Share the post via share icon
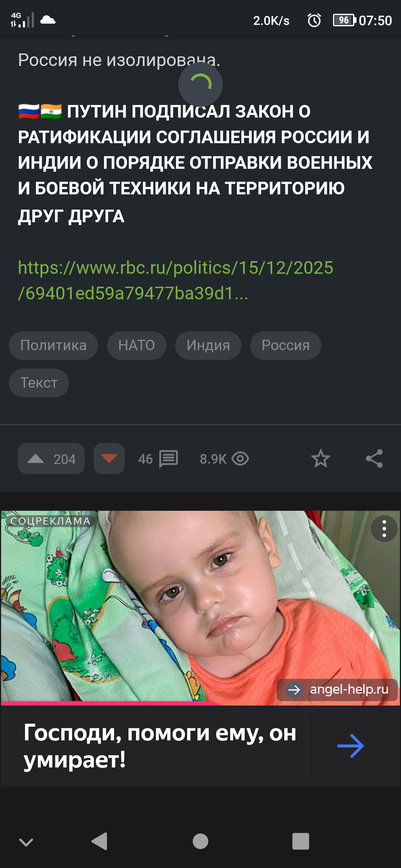 [374, 459]
